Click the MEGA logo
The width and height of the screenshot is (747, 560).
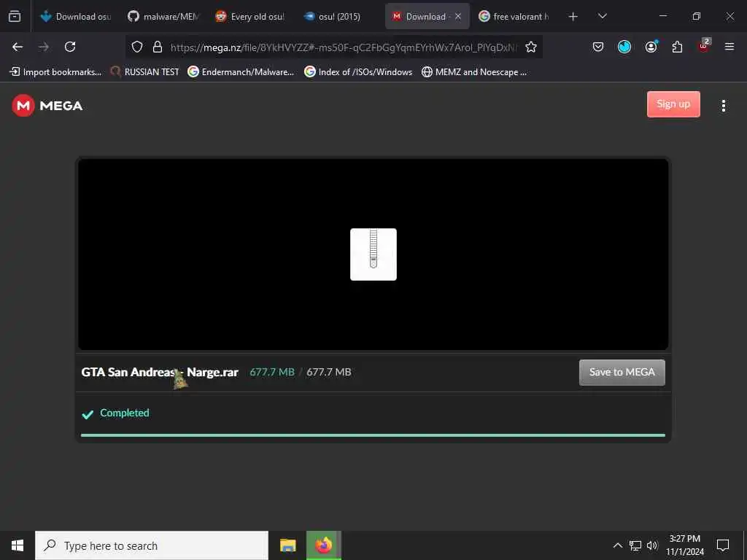coord(47,105)
